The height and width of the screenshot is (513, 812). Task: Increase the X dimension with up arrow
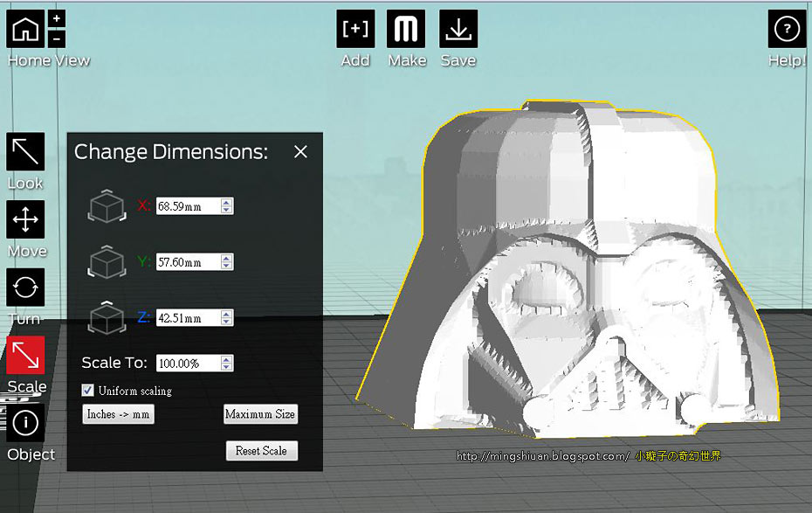[226, 202]
